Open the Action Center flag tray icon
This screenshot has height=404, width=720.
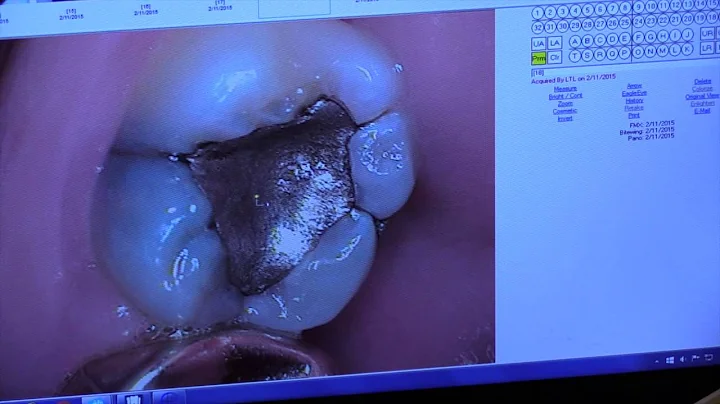(x=696, y=359)
